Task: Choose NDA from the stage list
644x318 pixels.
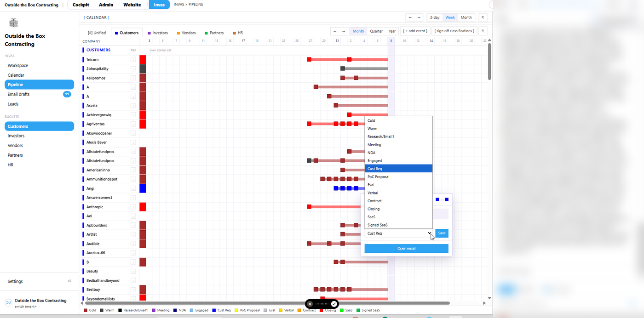Action: [399, 153]
